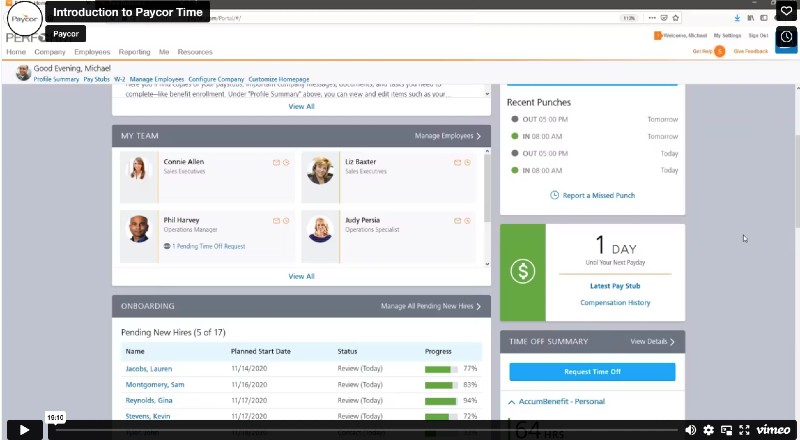The width and height of the screenshot is (800, 440).
Task: Click Manage Employees header chevron link
Action: tap(448, 136)
